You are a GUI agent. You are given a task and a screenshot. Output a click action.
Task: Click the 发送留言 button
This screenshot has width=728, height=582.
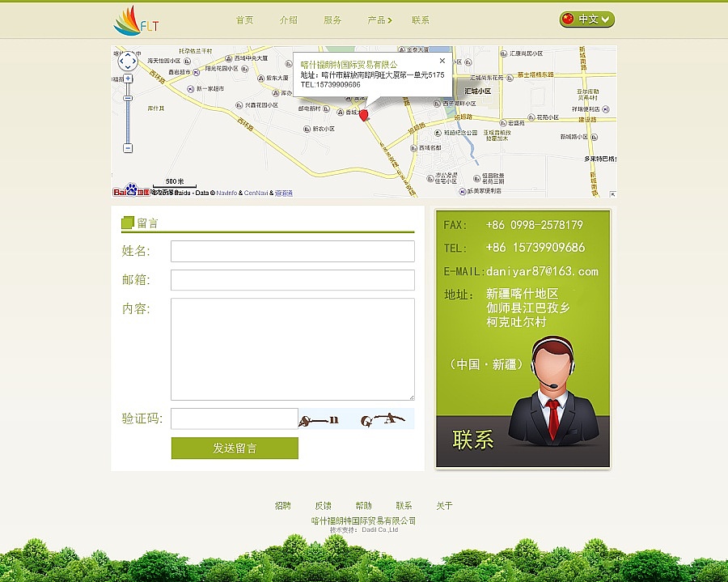[x=235, y=448]
